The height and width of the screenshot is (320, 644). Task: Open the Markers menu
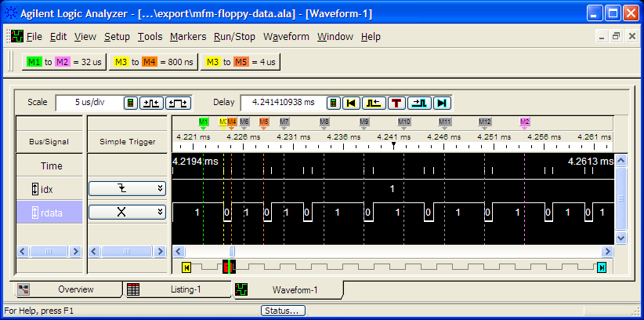click(x=188, y=37)
